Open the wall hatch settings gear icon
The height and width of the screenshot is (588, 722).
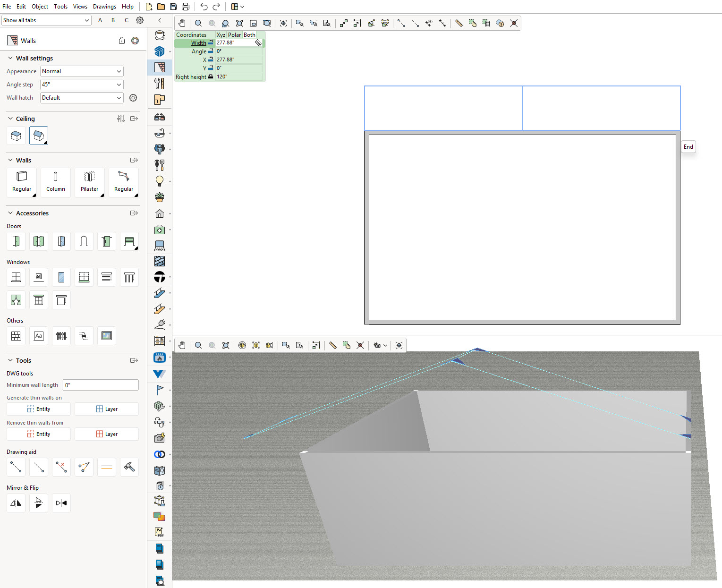coord(133,98)
